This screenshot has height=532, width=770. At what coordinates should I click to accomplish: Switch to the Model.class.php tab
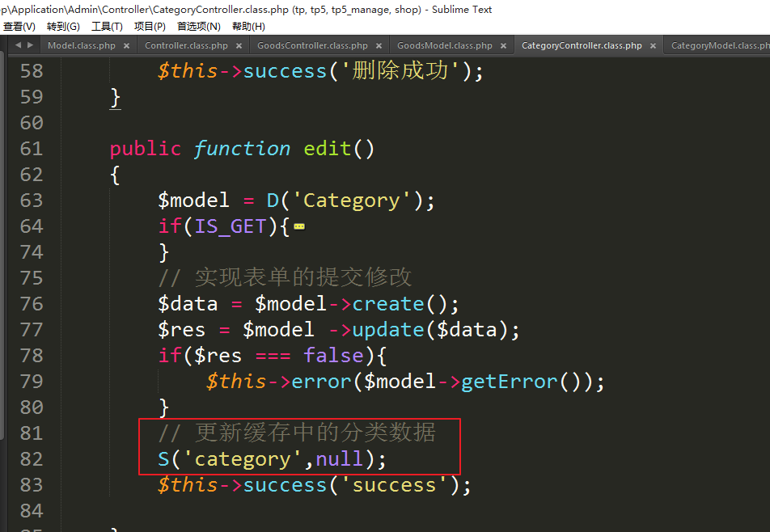click(81, 46)
